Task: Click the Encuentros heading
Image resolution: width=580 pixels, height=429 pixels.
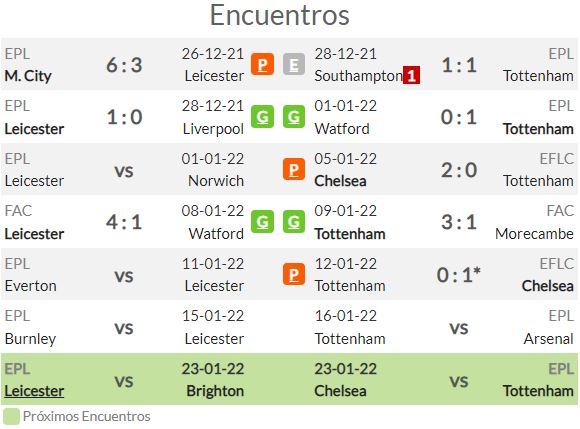Action: (x=280, y=15)
